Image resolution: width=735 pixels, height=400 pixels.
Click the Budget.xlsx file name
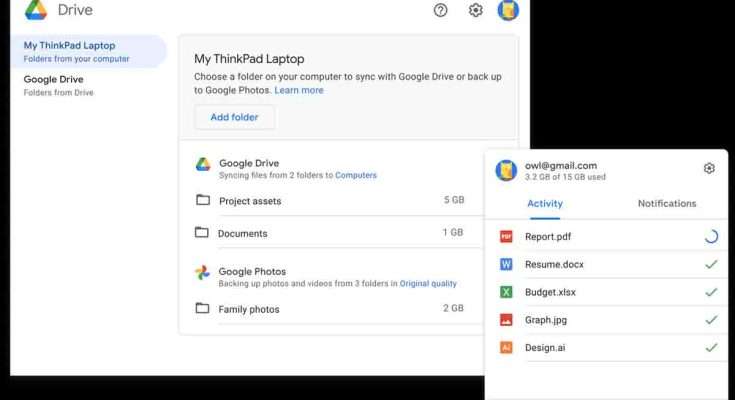point(550,292)
